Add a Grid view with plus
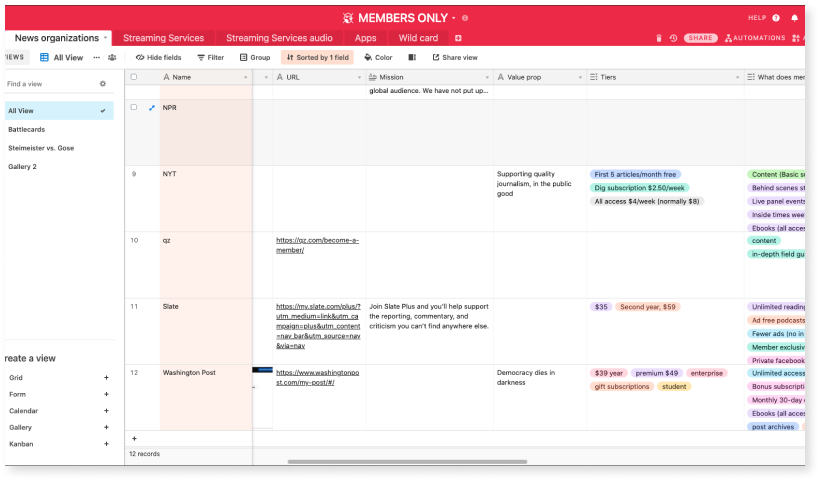This screenshot has width=821, height=481. [106, 378]
